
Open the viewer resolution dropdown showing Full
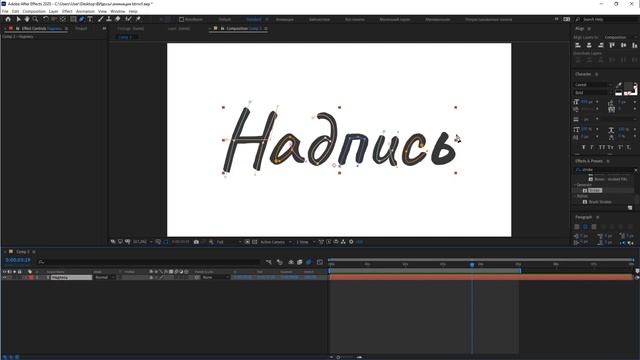(229, 242)
